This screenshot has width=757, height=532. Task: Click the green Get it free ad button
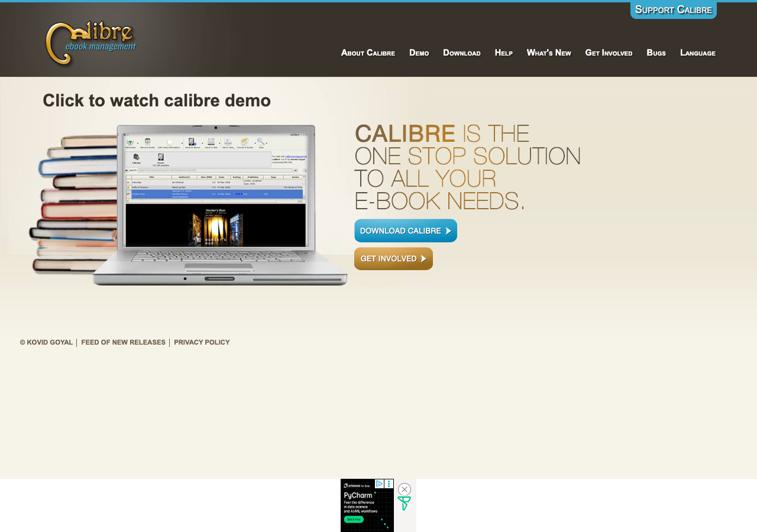point(355,518)
